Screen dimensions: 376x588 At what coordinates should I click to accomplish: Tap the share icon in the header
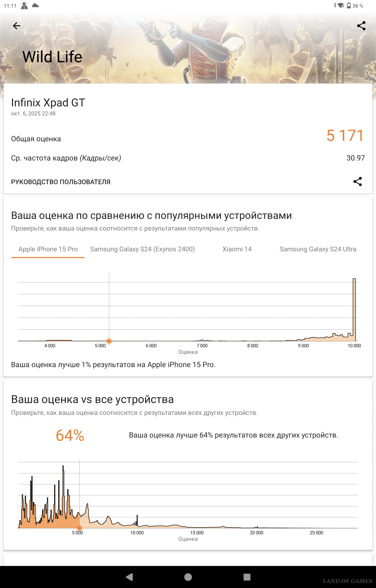click(361, 26)
